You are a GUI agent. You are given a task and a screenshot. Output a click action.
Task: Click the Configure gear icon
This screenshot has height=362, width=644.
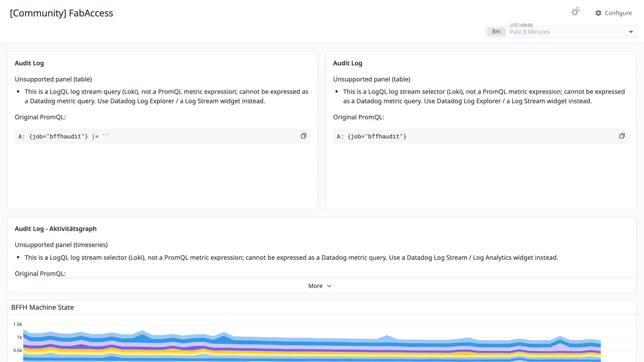tap(598, 13)
